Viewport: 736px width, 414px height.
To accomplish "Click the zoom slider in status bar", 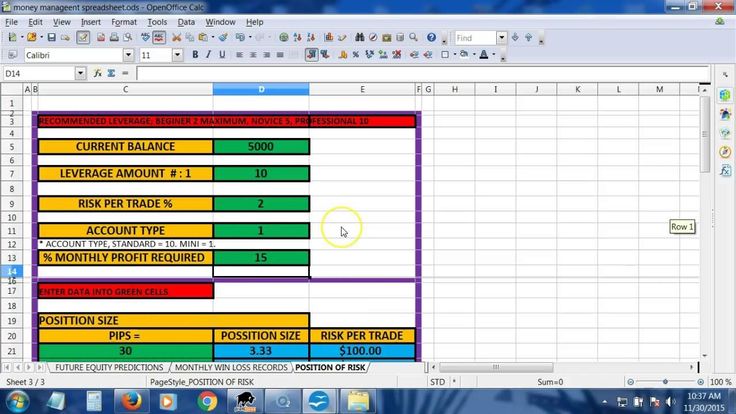I will (x=664, y=382).
